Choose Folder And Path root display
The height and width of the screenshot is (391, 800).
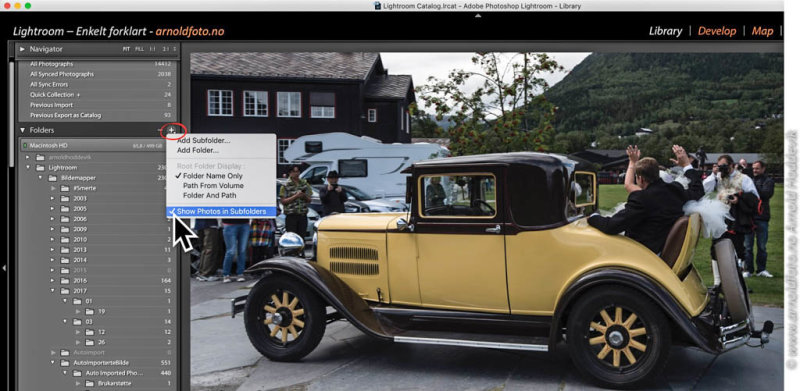[x=210, y=196]
